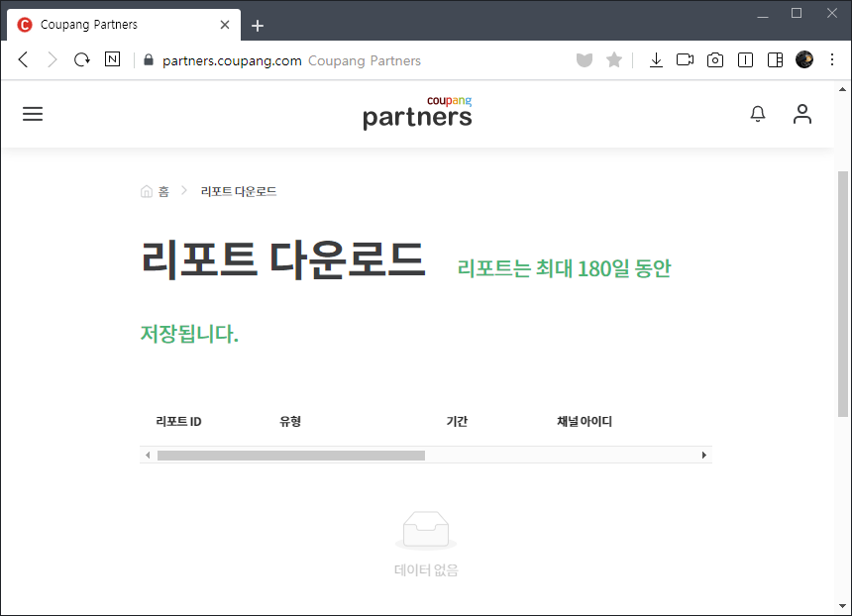Open browser downloads icon
The height and width of the screenshot is (616, 852).
(656, 59)
